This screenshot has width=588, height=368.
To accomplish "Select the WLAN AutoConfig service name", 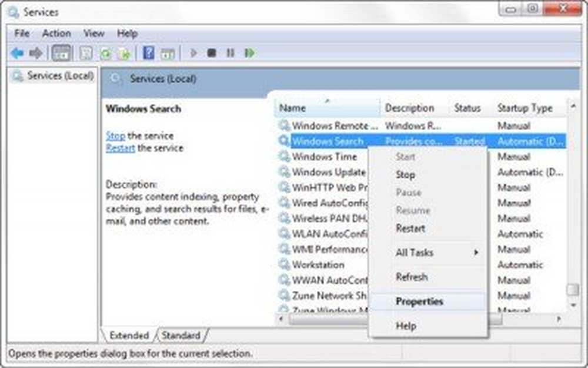I will 329,234.
